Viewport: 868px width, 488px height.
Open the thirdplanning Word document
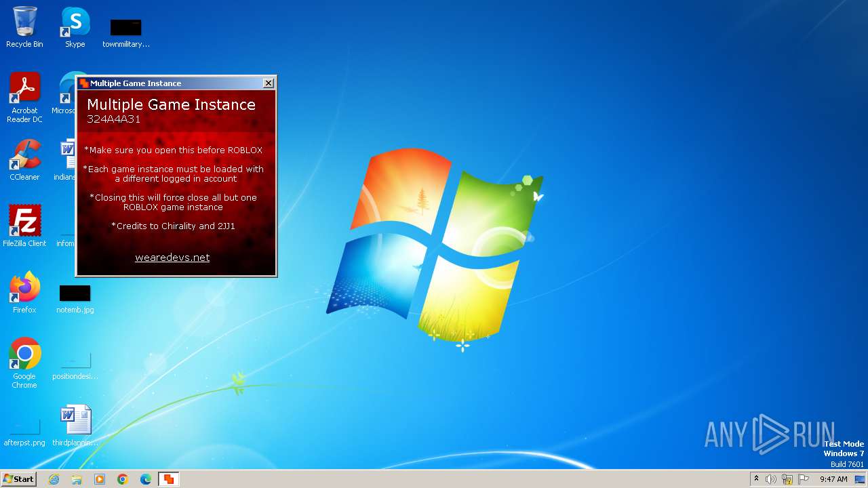coord(75,426)
